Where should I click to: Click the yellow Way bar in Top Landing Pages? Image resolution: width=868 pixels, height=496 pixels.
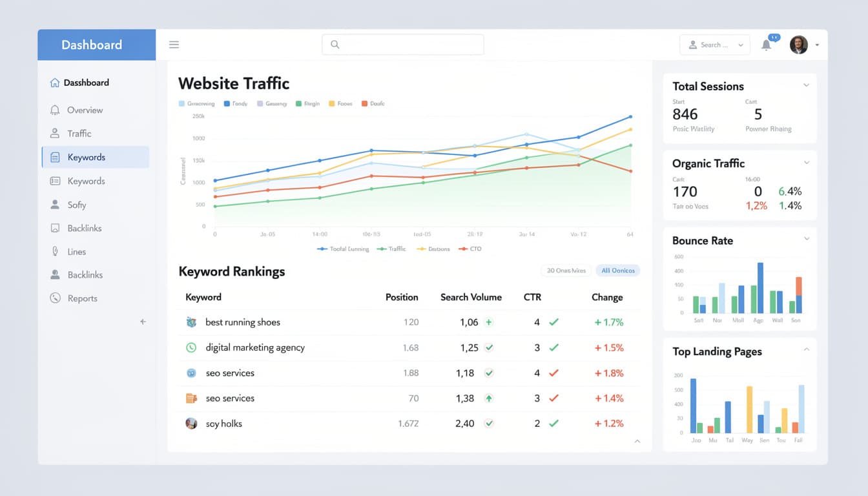coord(750,409)
